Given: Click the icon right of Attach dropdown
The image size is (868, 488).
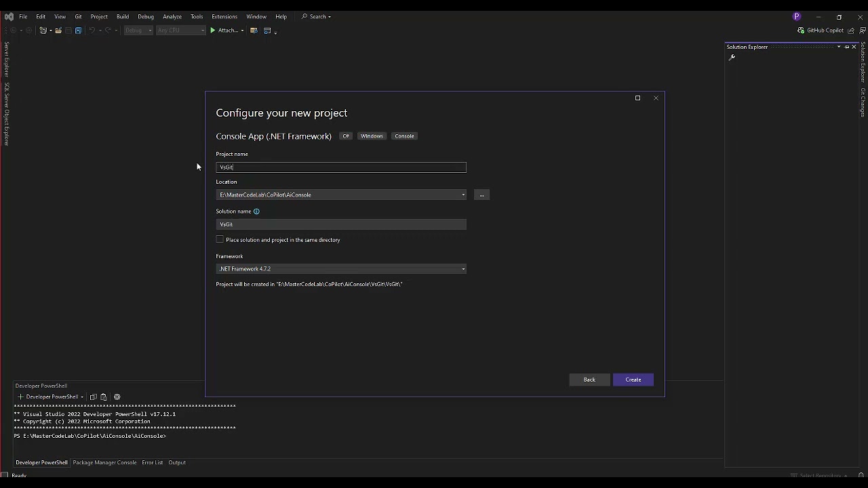Looking at the screenshot, I should pyautogui.click(x=254, y=30).
